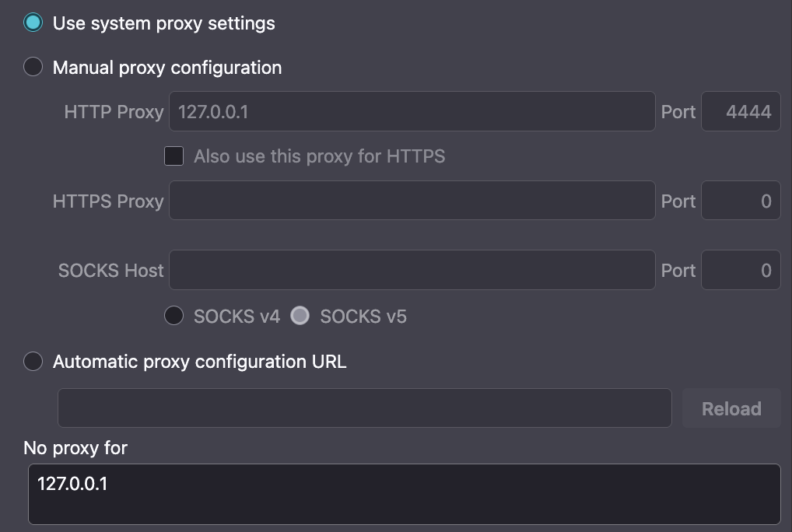Enable Also use this proxy for HTTPS
The image size is (792, 532).
pyautogui.click(x=174, y=156)
